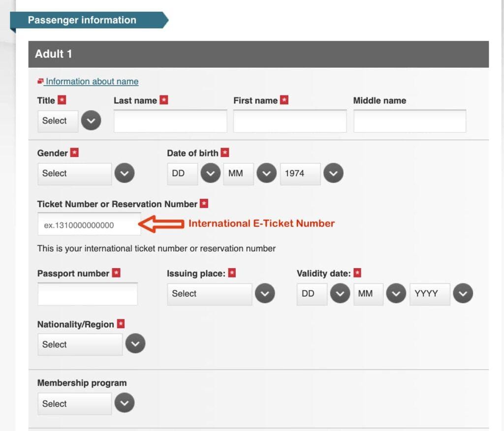Click the Passport number label
504x431 pixels.
tap(73, 274)
